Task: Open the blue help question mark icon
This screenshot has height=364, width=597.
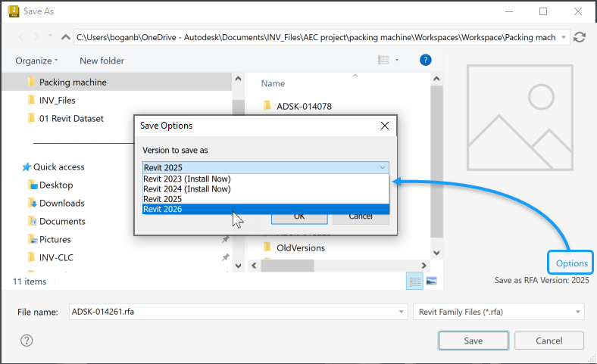Action: (425, 60)
